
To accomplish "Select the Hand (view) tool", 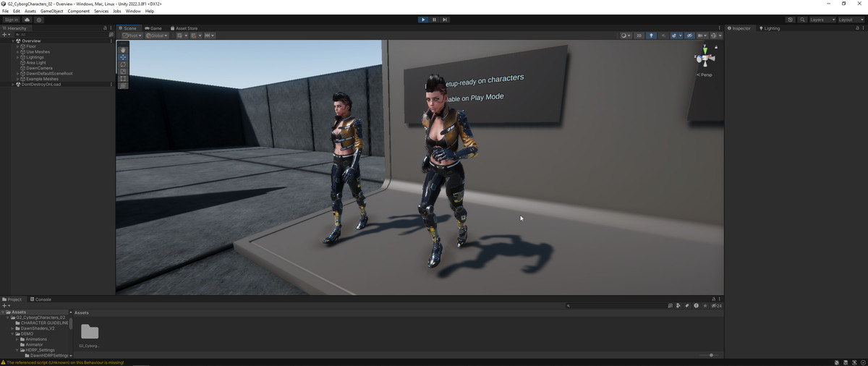I will (x=123, y=50).
